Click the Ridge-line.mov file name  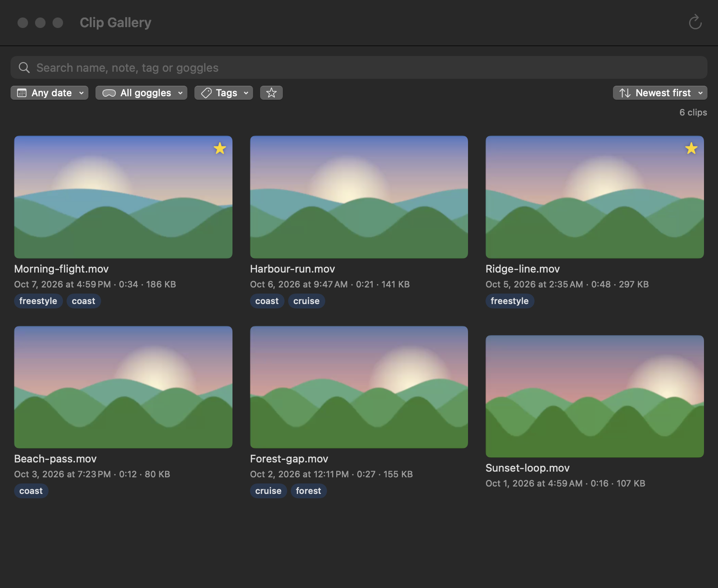[523, 269]
